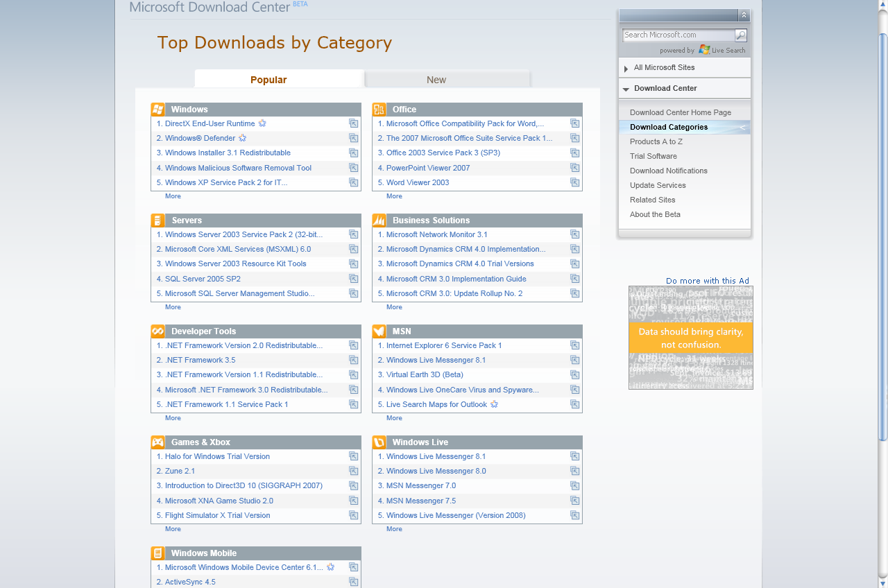
Task: Open details icon for PowerPoint Viewer 2007
Action: coord(575,168)
